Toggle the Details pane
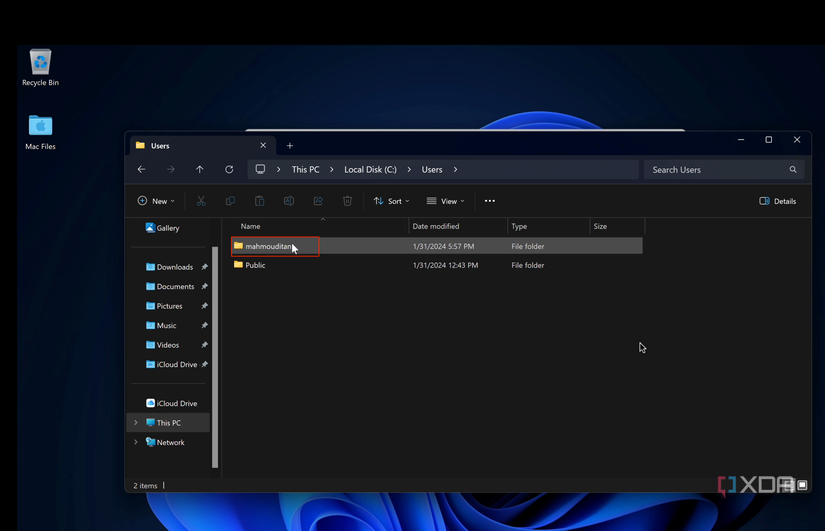 tap(778, 201)
